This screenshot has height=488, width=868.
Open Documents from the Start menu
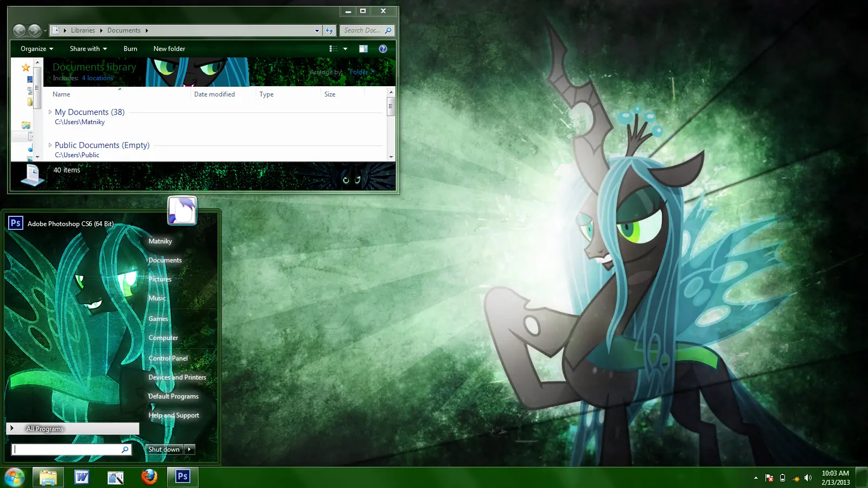[x=165, y=260]
